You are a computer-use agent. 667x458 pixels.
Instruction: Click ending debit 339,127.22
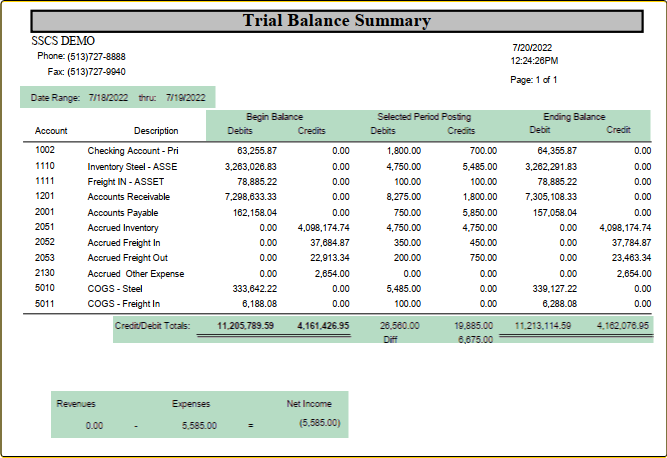pos(555,288)
